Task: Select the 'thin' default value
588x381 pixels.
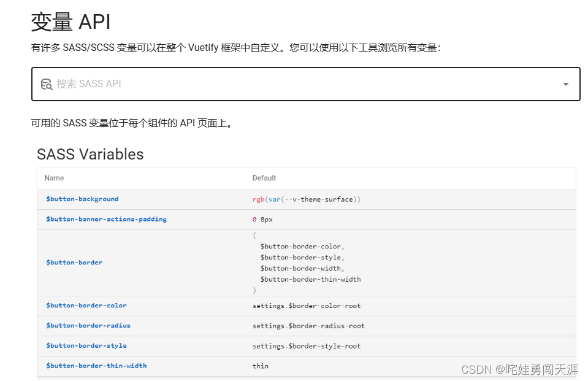Action: click(260, 366)
